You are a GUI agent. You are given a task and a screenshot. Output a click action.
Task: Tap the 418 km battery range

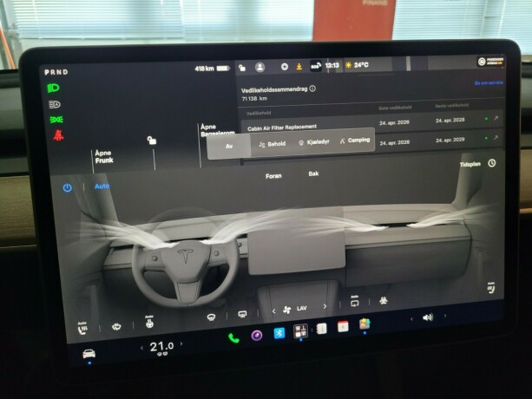(204, 69)
